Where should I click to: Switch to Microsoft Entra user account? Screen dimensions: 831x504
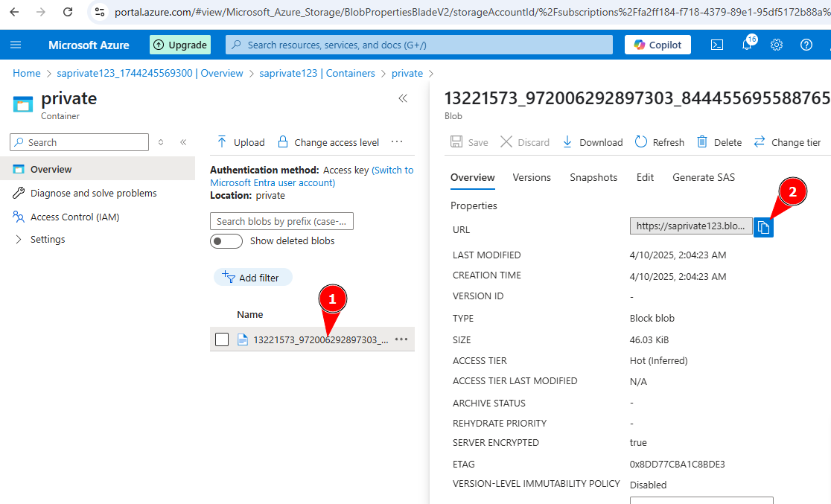coord(311,176)
